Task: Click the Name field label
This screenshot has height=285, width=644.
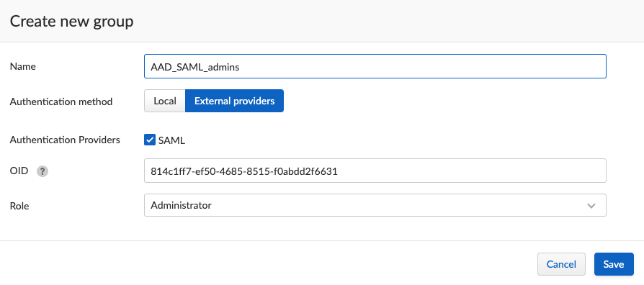Action: coord(22,66)
